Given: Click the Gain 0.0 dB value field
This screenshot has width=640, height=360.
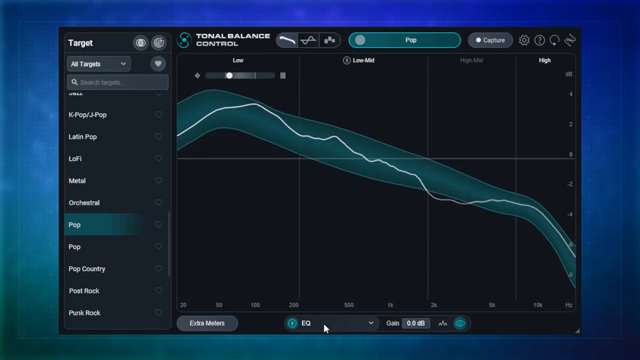Looking at the screenshot, I should point(416,323).
